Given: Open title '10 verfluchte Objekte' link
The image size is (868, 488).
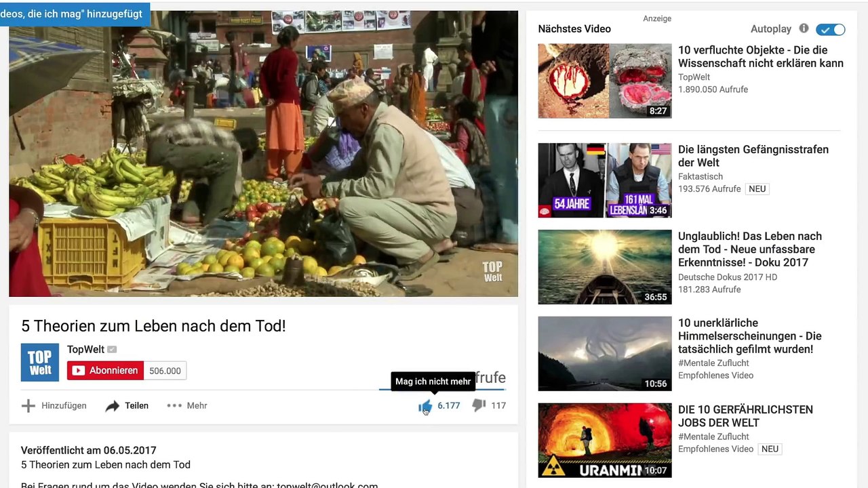Looking at the screenshot, I should (x=761, y=56).
